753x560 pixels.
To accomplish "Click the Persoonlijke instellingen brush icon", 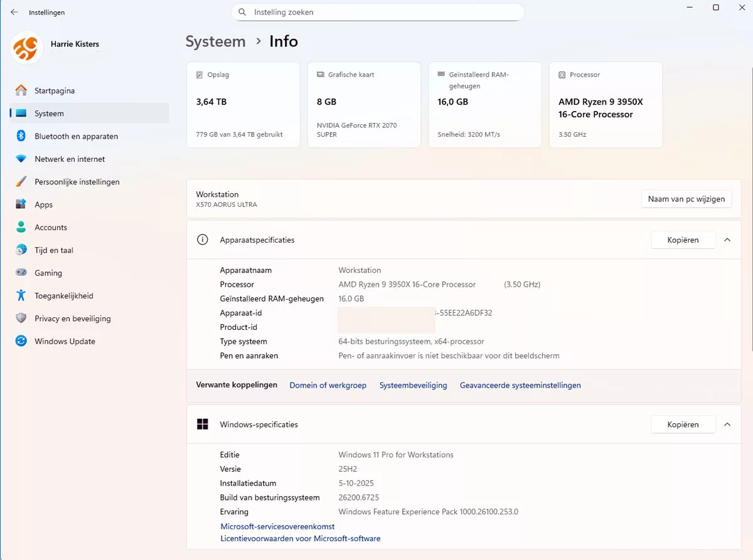I will (x=21, y=182).
